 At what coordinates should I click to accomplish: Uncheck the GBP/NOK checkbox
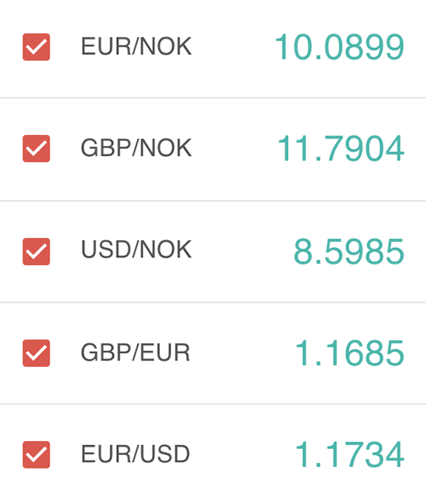click(x=36, y=149)
